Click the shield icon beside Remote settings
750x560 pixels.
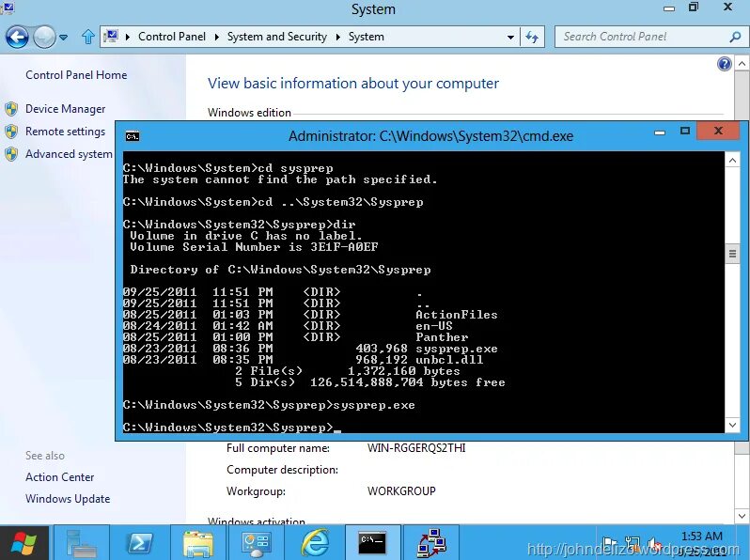11,132
